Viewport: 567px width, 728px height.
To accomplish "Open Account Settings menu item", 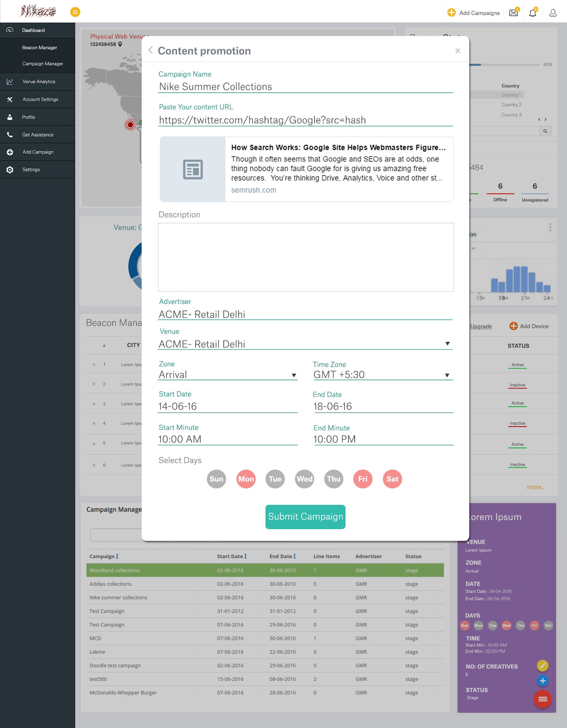I will tap(37, 100).
